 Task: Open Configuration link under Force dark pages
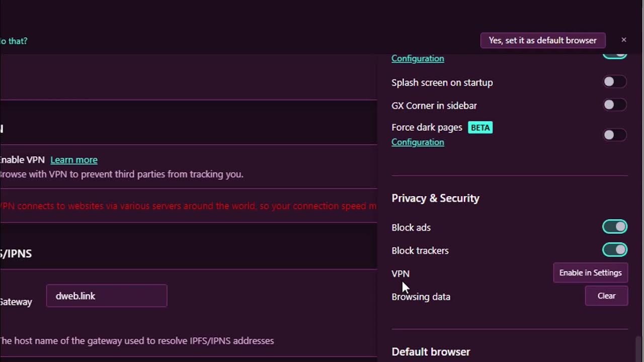[418, 142]
